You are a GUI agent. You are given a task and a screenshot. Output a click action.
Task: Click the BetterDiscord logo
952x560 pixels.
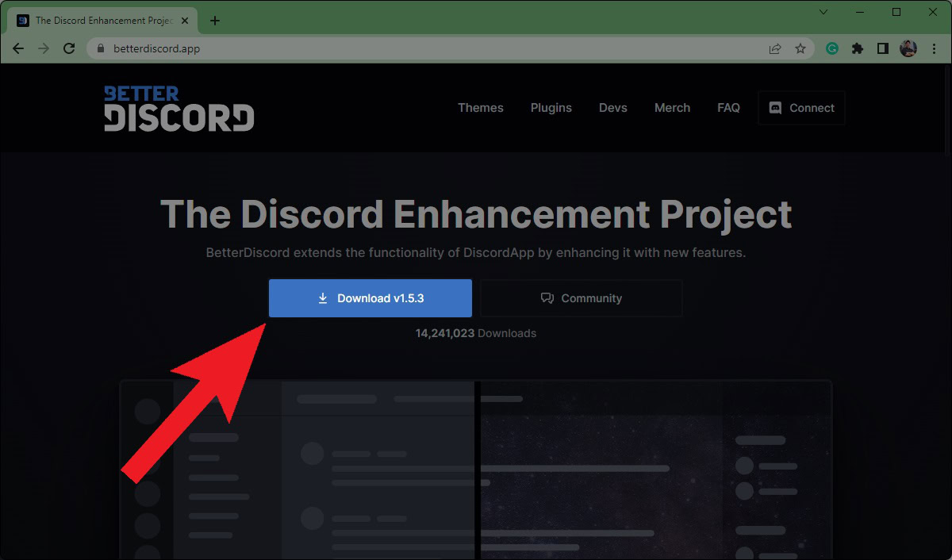(x=178, y=108)
